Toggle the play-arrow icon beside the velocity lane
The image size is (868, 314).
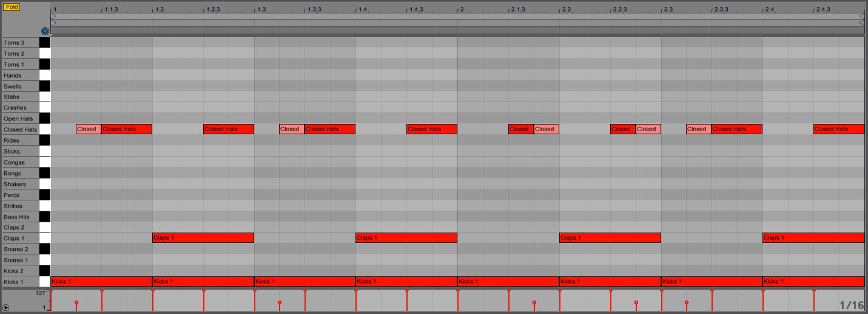5,308
